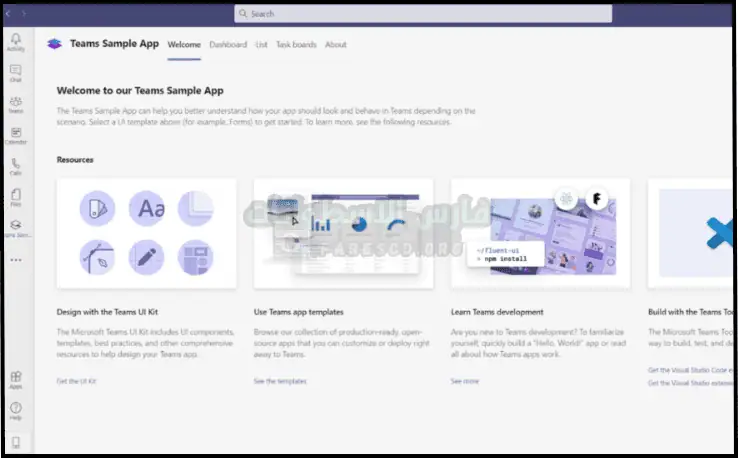The width and height of the screenshot is (738, 458).
Task: Open the Calendar icon in the sidebar
Action: [x=15, y=135]
